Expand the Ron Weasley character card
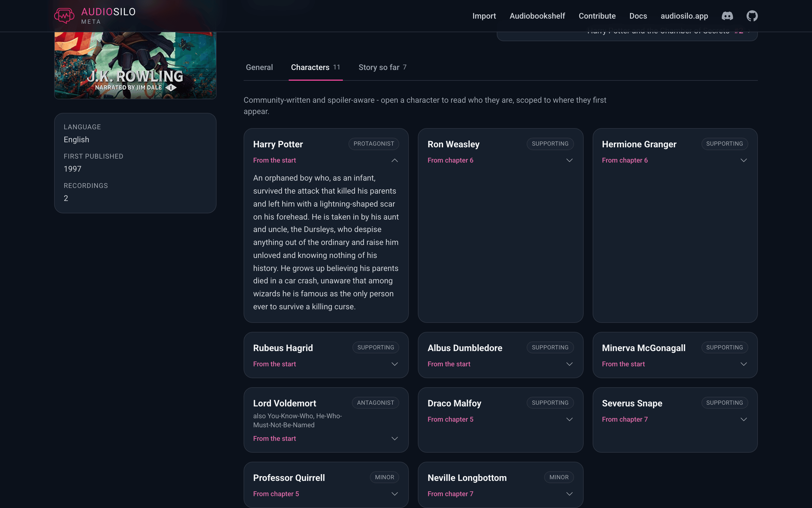This screenshot has width=812, height=508. click(569, 160)
